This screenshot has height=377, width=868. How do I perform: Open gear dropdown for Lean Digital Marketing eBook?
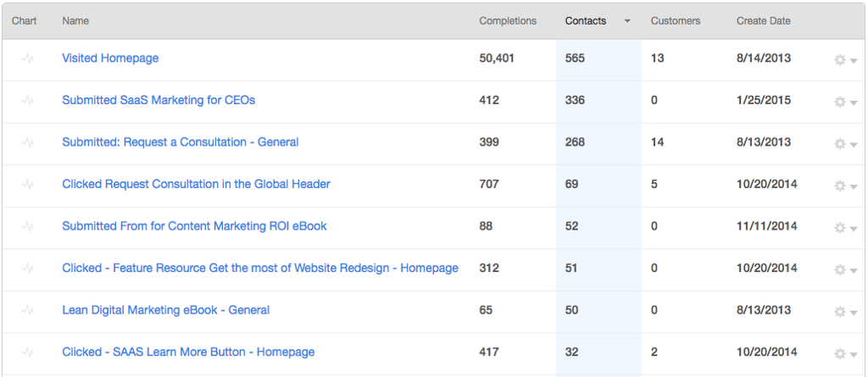click(845, 312)
